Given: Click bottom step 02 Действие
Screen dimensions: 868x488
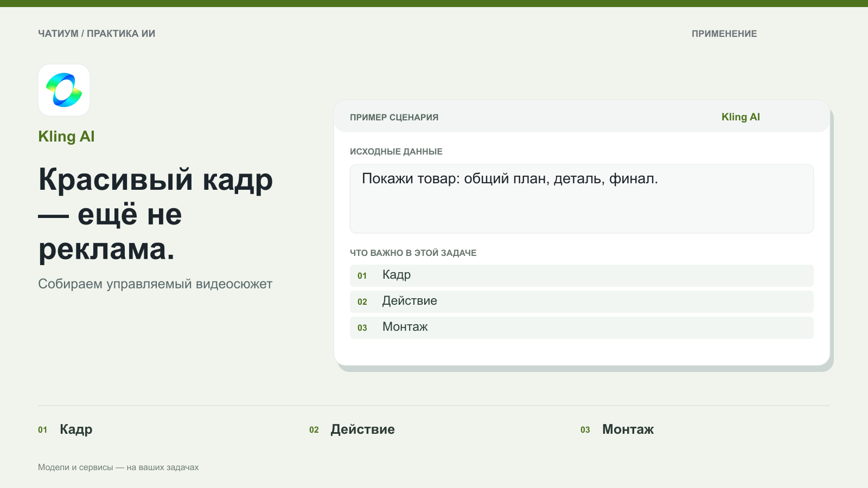Looking at the screenshot, I should 352,429.
